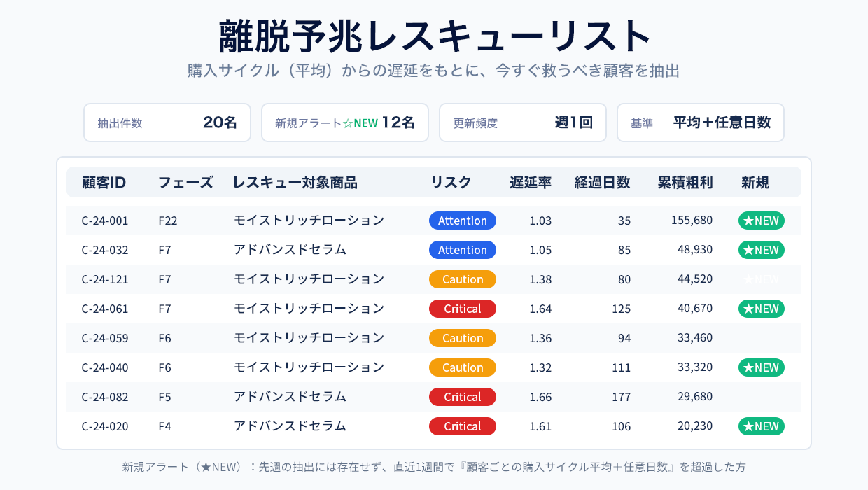Image resolution: width=868 pixels, height=490 pixels.
Task: Click the ★NEW badge in the C-24-032 row
Action: coord(761,250)
